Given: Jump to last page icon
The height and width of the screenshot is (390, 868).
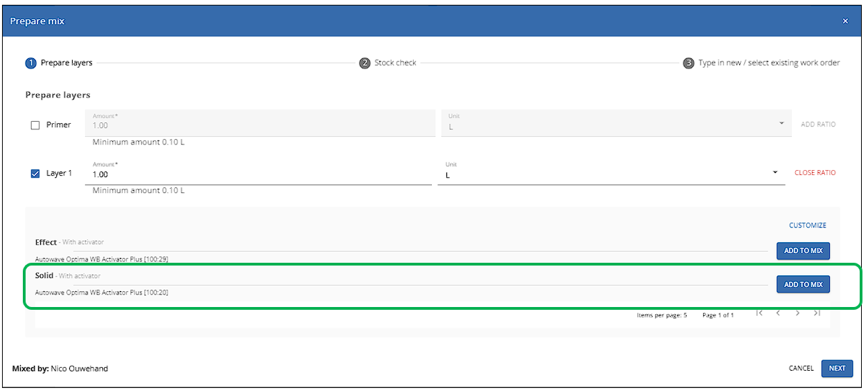Looking at the screenshot, I should pyautogui.click(x=817, y=313).
